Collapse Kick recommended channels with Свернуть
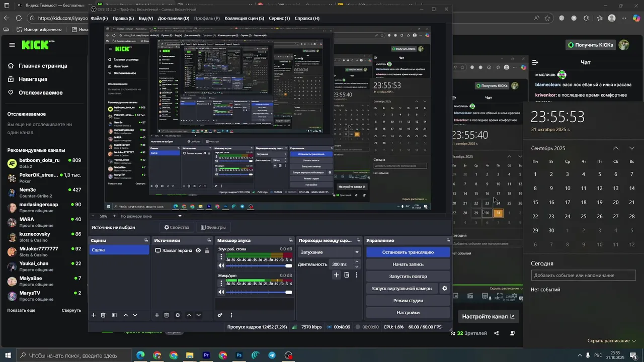The image size is (644, 362). 71,310
